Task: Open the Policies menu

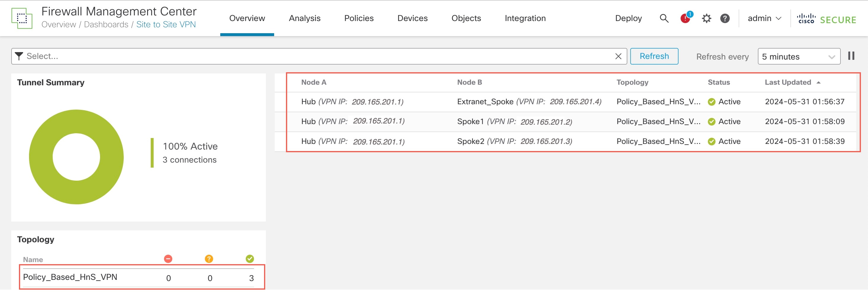Action: pos(359,18)
